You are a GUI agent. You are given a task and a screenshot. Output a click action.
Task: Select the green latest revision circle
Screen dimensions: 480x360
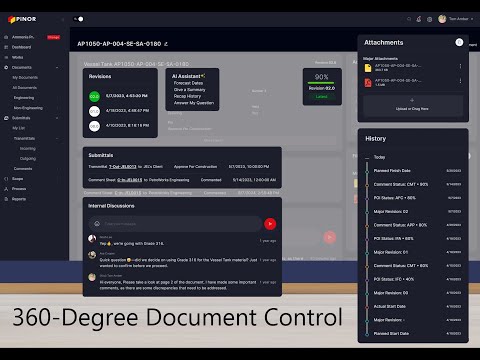[x=94, y=97]
